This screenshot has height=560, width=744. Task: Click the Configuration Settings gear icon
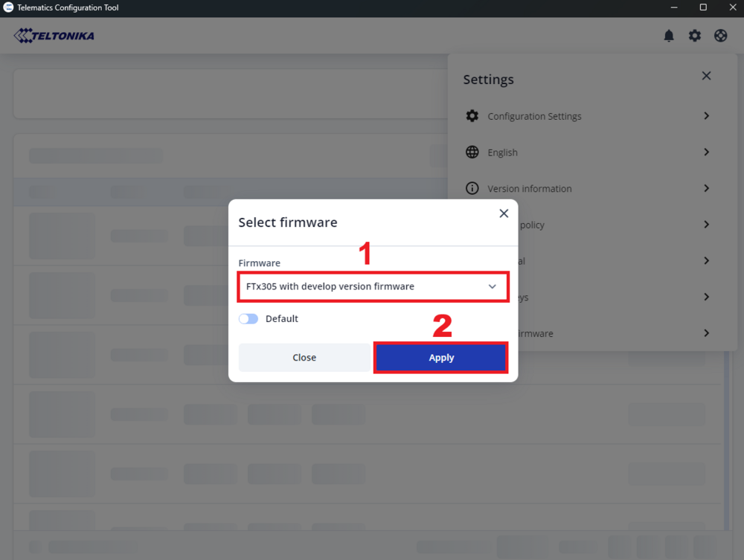[x=472, y=116]
